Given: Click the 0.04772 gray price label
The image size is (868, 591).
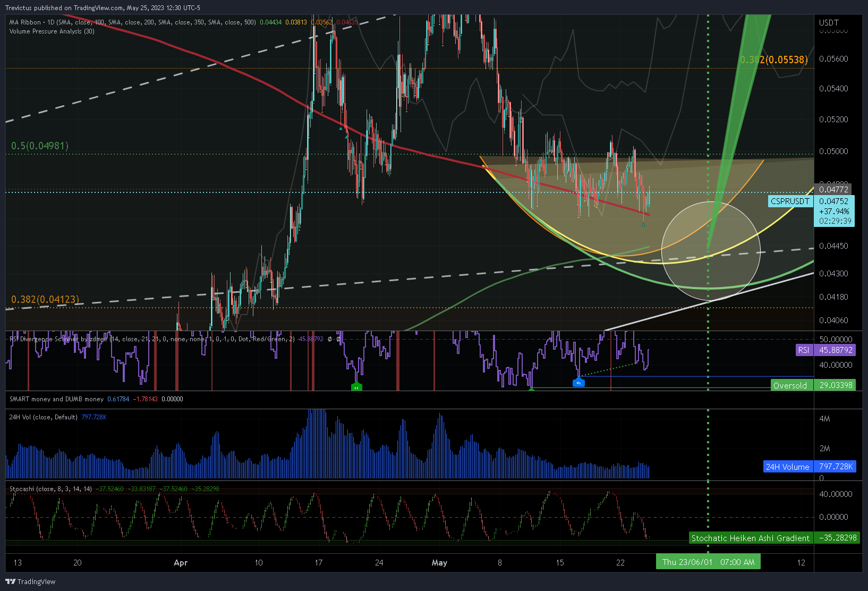Looking at the screenshot, I should tap(833, 190).
